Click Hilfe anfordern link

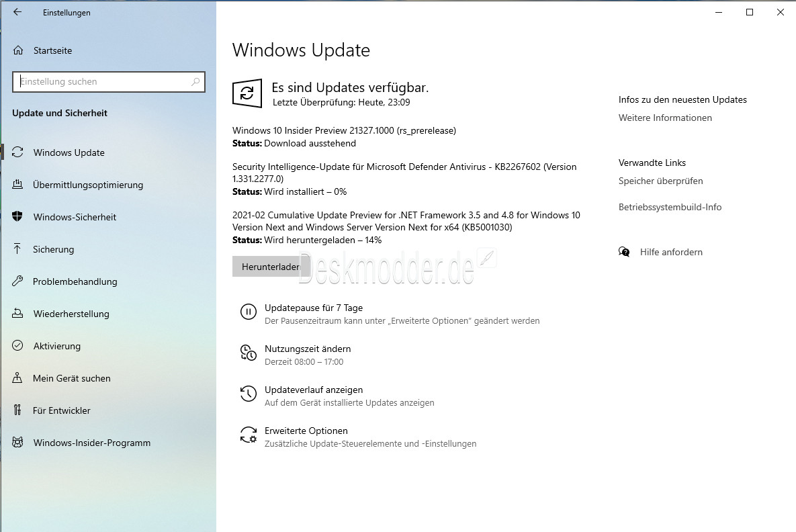point(671,252)
